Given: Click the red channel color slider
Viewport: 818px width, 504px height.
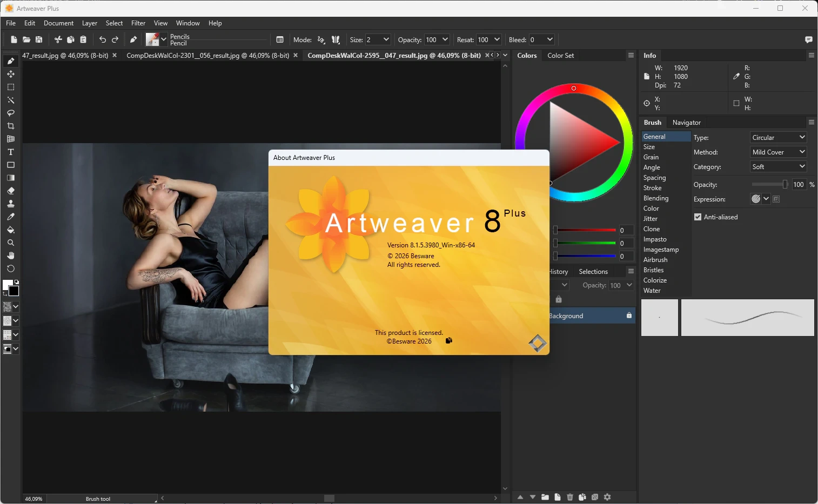Looking at the screenshot, I should point(585,230).
